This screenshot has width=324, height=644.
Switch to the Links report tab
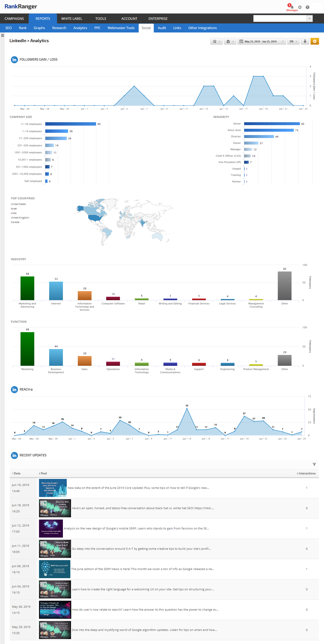[x=177, y=28]
